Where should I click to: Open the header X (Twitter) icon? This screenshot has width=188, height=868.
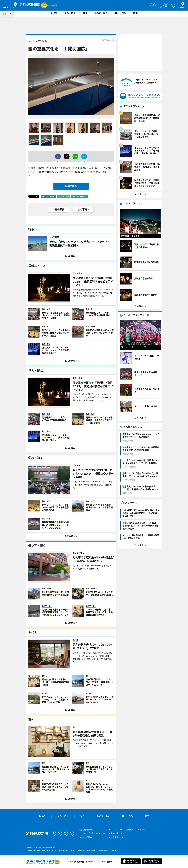click(159, 5)
